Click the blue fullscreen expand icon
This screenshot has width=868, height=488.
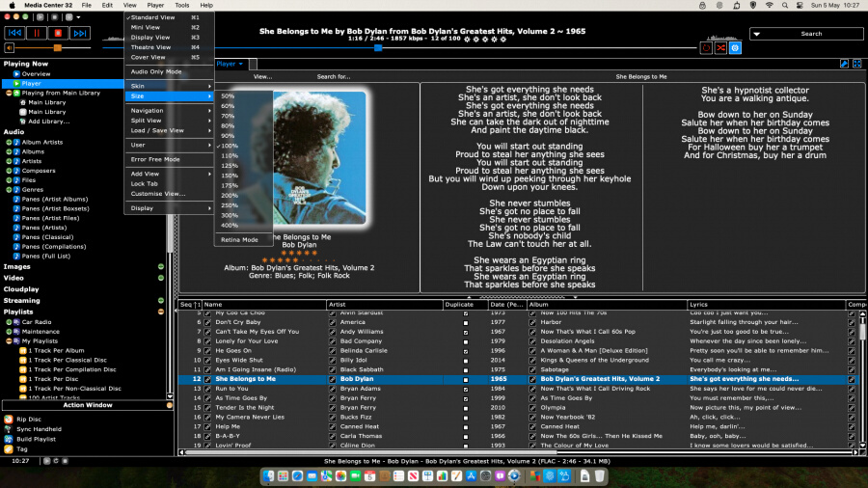tap(857, 65)
